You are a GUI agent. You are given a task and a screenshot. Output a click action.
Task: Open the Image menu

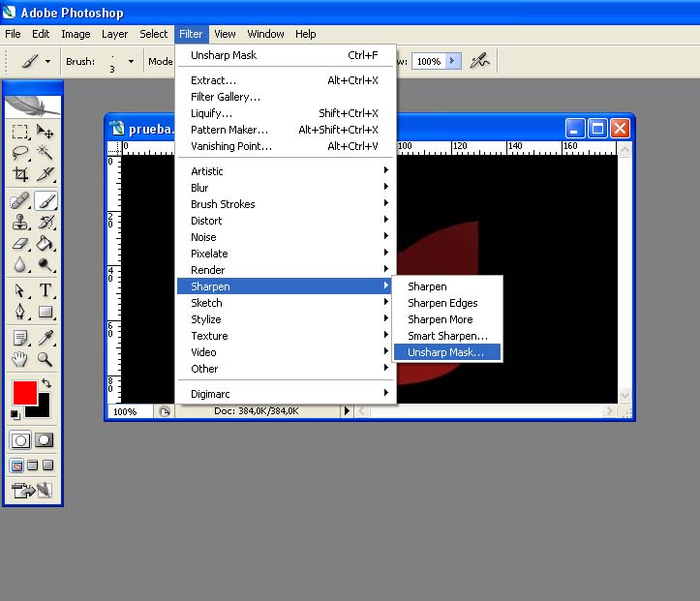pos(76,34)
